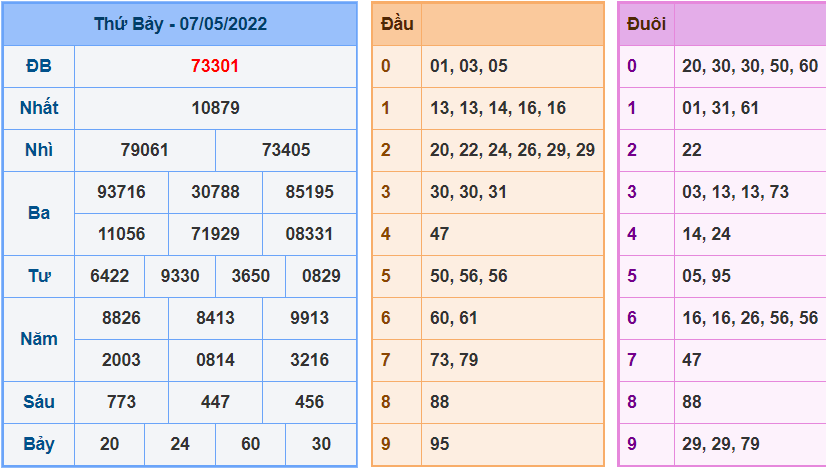This screenshot has height=468, width=826.
Task: Click the 'ĐB' row label
Action: [39, 66]
